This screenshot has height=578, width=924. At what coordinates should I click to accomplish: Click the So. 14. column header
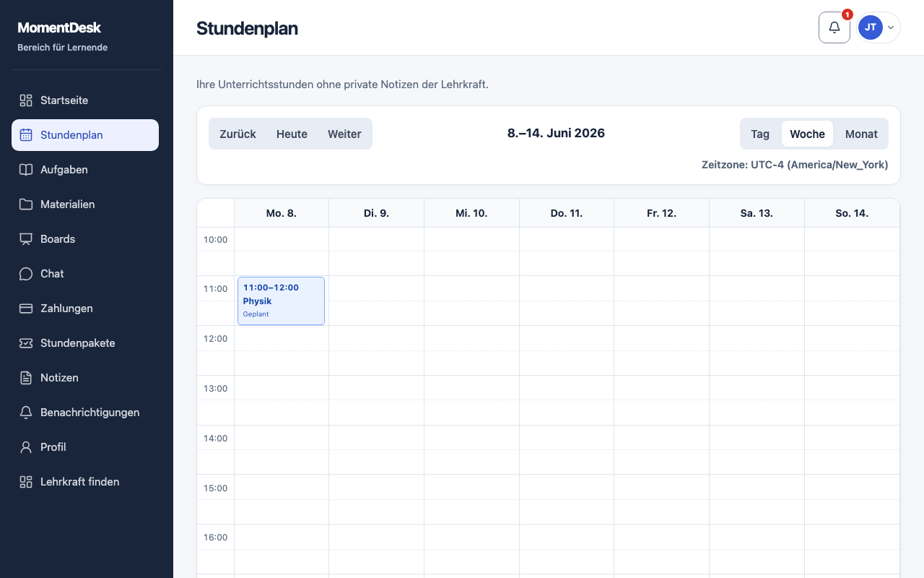tap(852, 213)
